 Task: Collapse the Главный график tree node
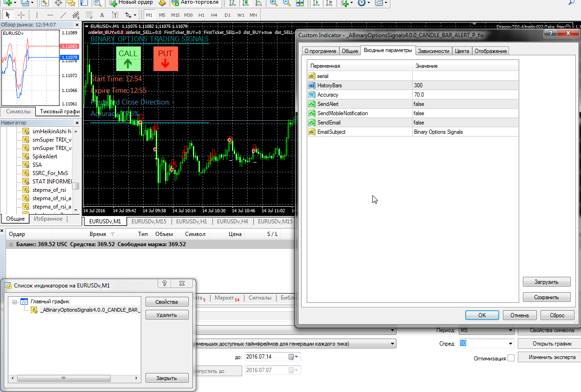point(15,301)
